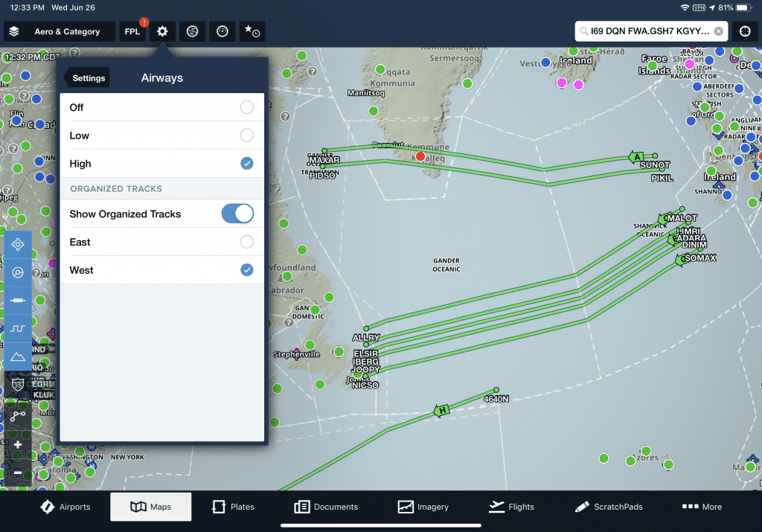Open the altitude profile view
The height and width of the screenshot is (532, 762).
[18, 328]
